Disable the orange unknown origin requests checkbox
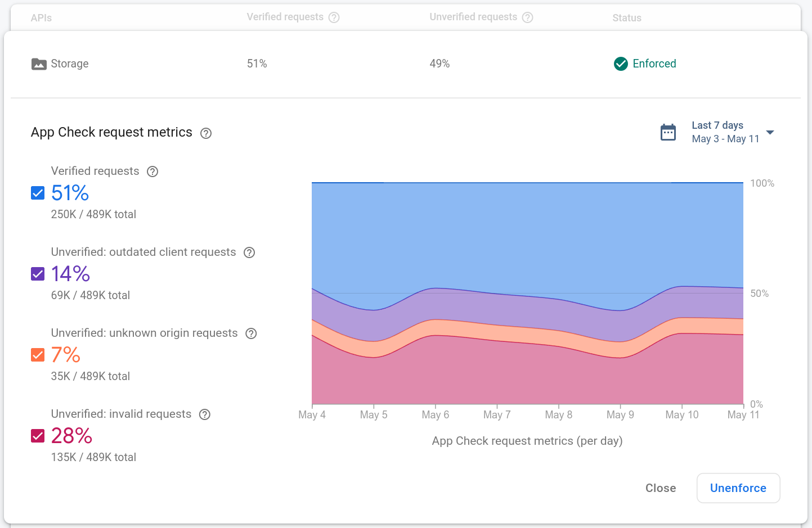This screenshot has height=528, width=812. point(37,355)
